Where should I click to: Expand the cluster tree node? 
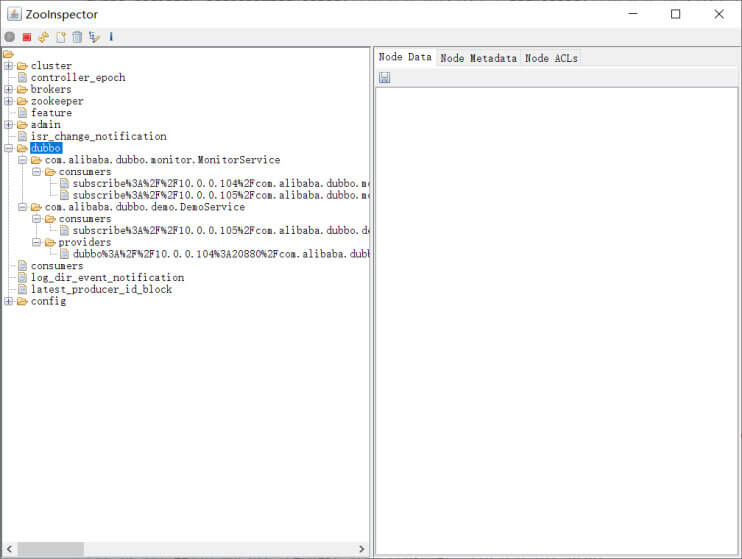pos(9,66)
